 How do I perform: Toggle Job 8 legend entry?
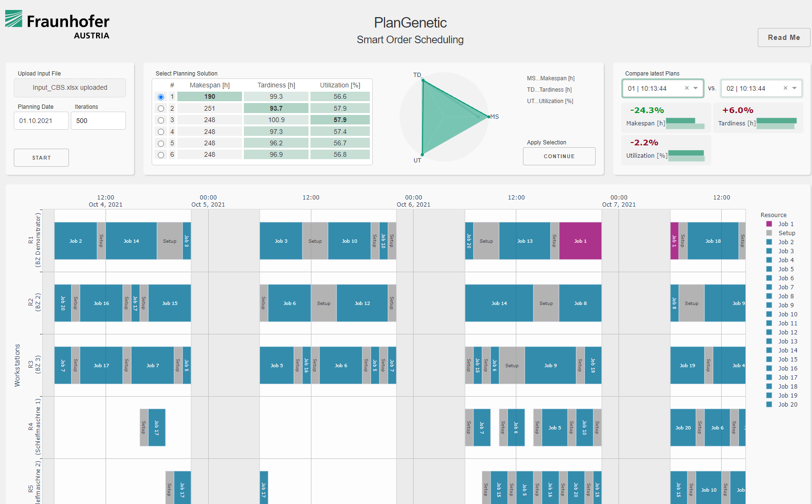(780, 296)
